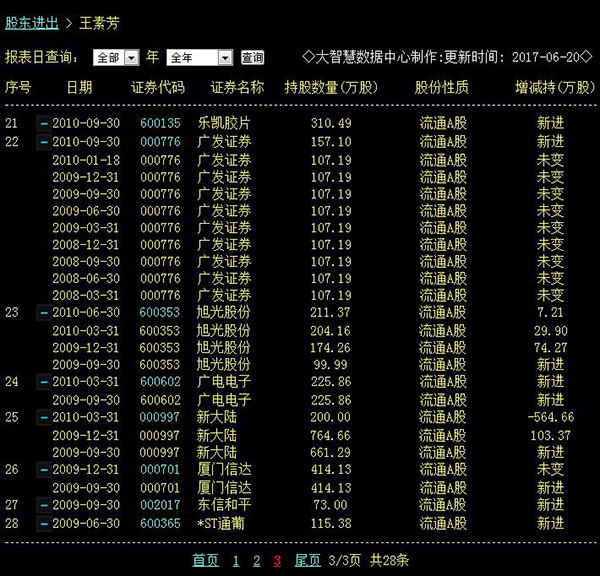The image size is (600, 576).
Task: Select the 东信和平 security name
Action: point(224,505)
